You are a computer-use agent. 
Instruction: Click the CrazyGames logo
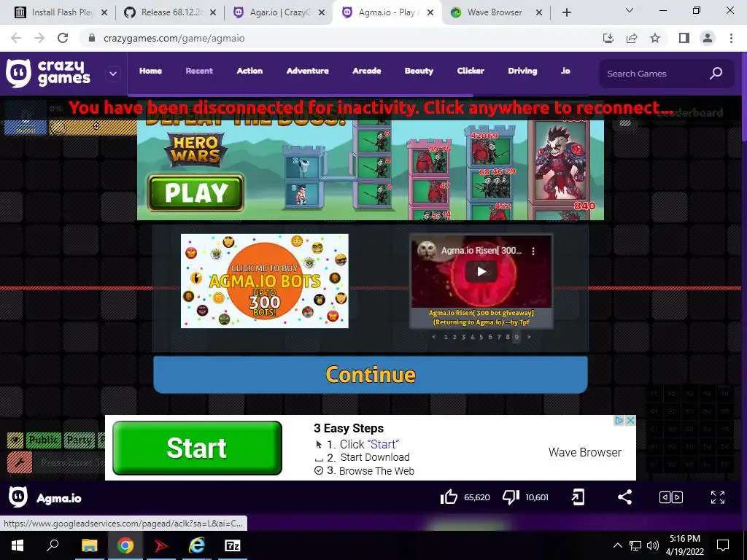click(48, 74)
